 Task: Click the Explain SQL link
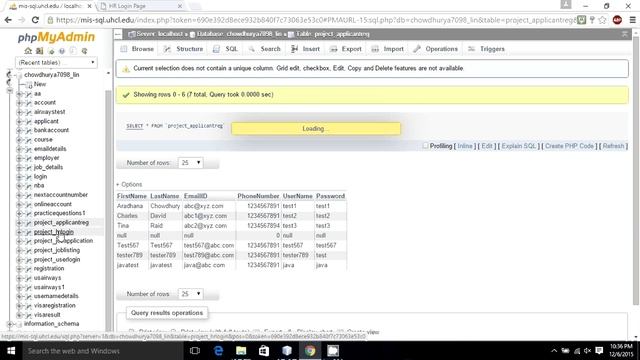coord(519,146)
